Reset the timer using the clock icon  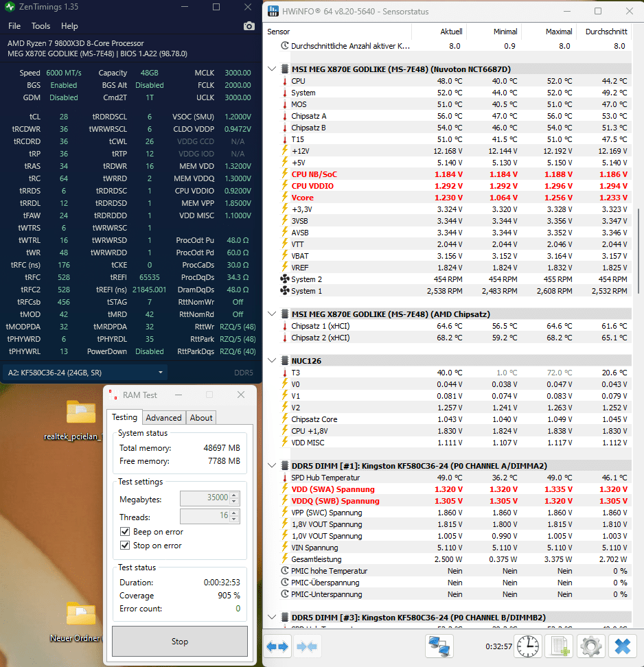[x=528, y=646]
